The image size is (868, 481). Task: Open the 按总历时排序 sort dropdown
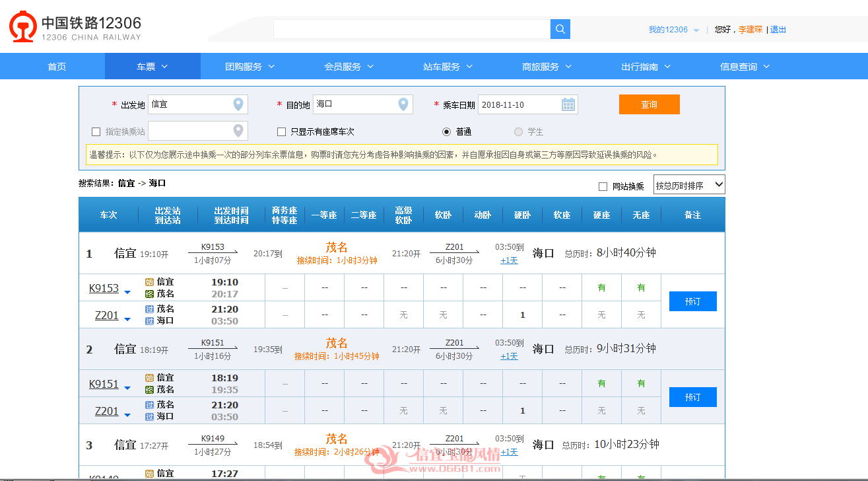click(x=689, y=185)
